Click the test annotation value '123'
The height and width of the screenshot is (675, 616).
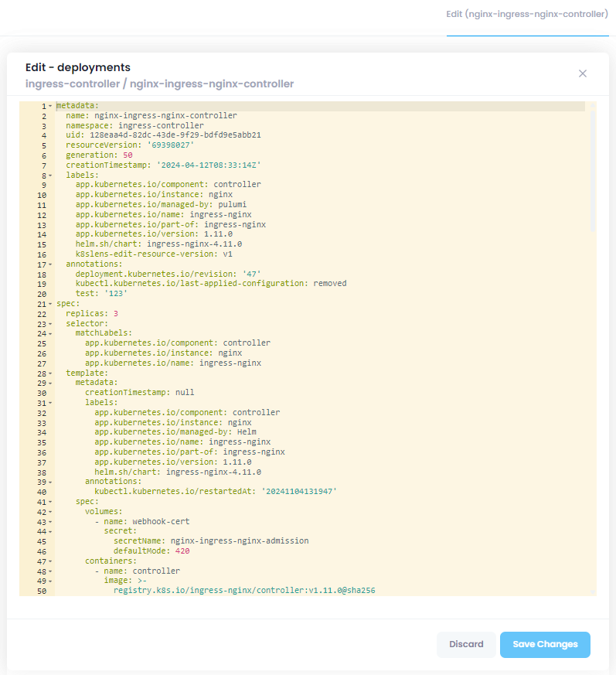[x=116, y=294]
